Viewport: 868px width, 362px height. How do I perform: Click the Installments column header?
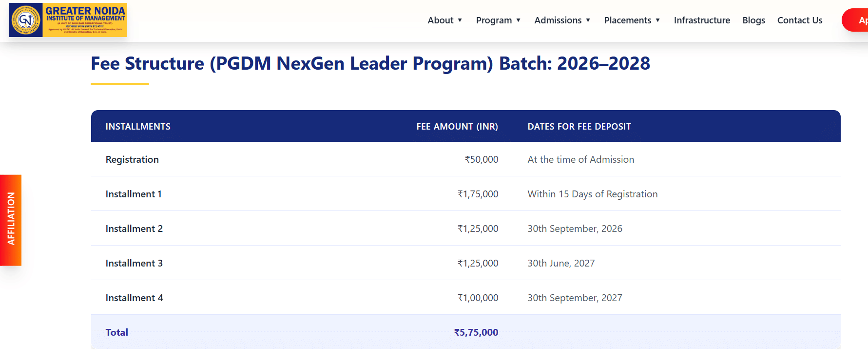pyautogui.click(x=138, y=127)
